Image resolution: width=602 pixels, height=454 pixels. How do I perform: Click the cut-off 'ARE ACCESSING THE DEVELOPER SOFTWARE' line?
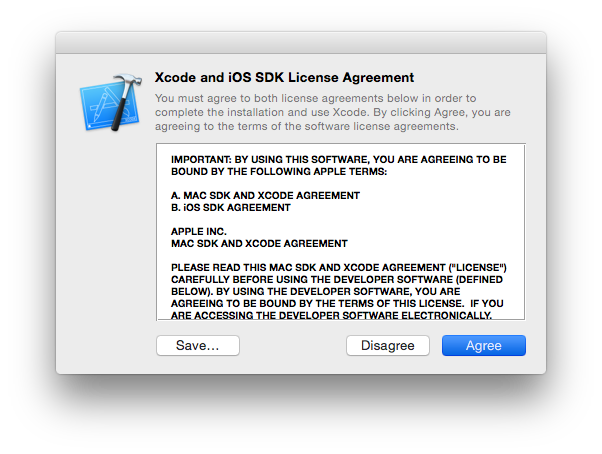click(331, 315)
